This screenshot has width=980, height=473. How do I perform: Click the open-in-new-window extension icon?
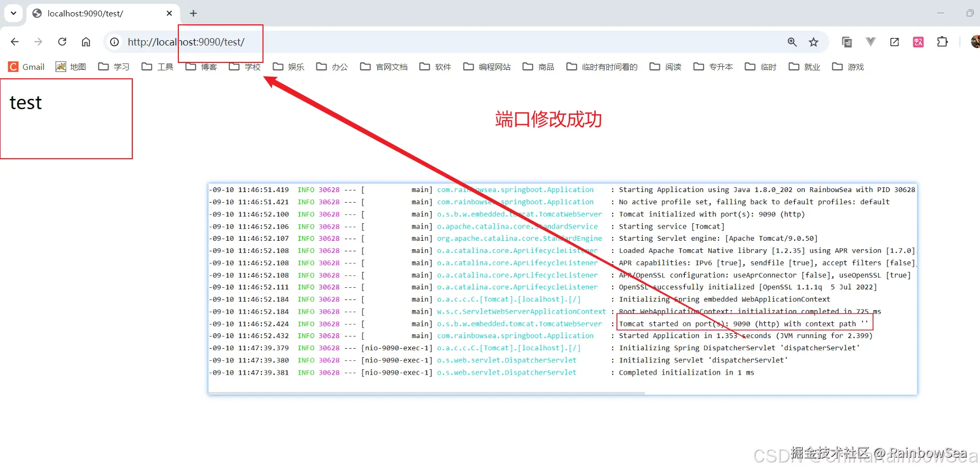pyautogui.click(x=894, y=42)
